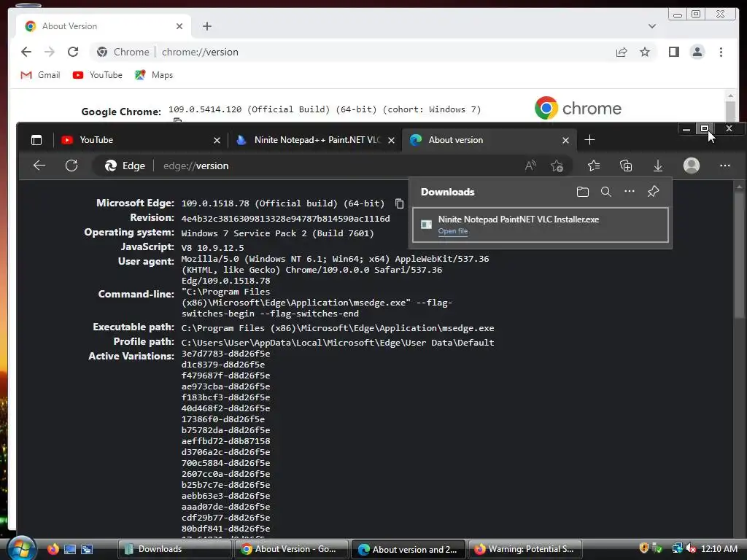Click the Edge page vertical scrollbar
Image resolution: width=747 pixels, height=560 pixels.
(739, 254)
